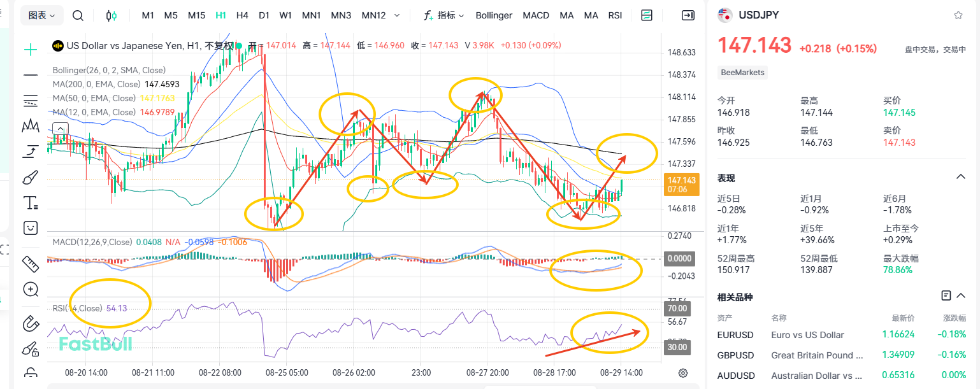Collapse indicator legend with chevron button
The width and height of the screenshot is (980, 389).
coord(60,129)
